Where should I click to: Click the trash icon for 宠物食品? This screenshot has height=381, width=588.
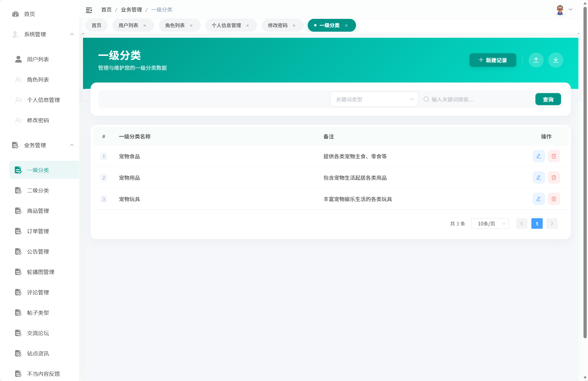554,156
